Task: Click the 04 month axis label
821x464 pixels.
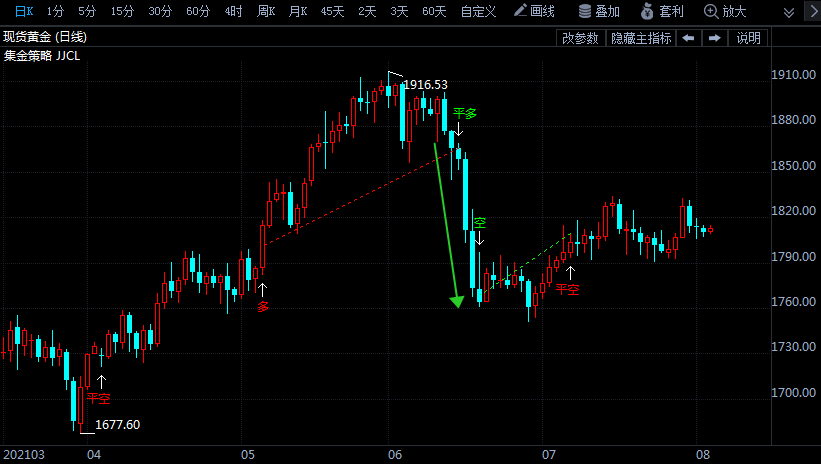Action: pos(94,455)
